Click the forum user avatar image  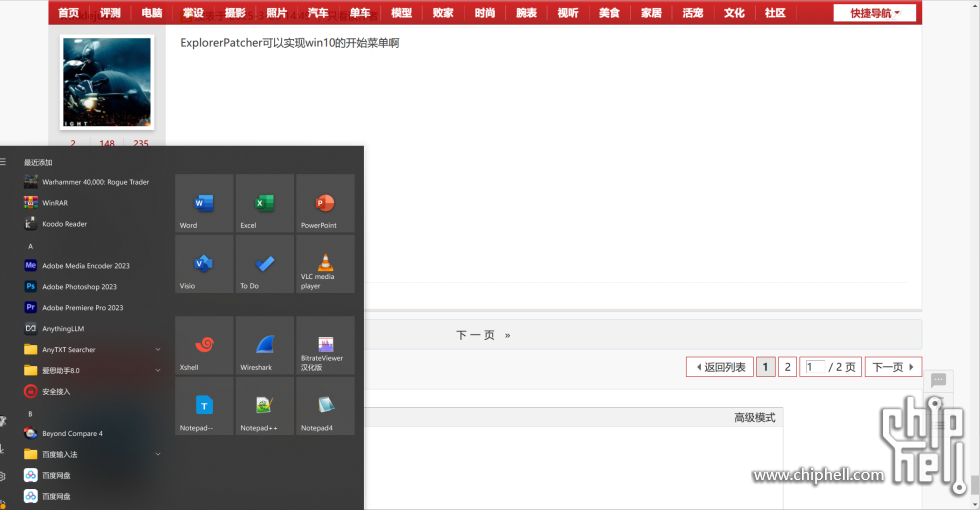pos(107,82)
